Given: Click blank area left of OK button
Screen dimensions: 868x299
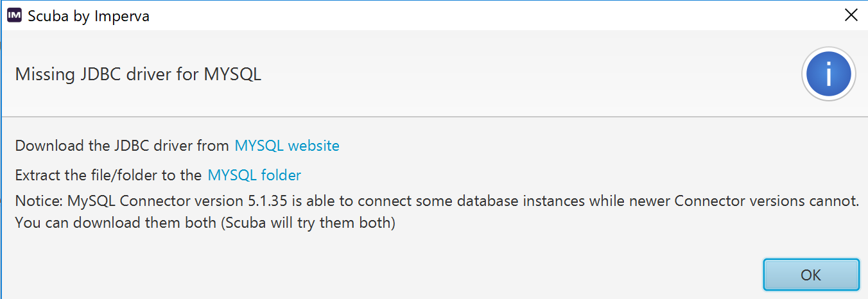Looking at the screenshot, I should [385, 275].
